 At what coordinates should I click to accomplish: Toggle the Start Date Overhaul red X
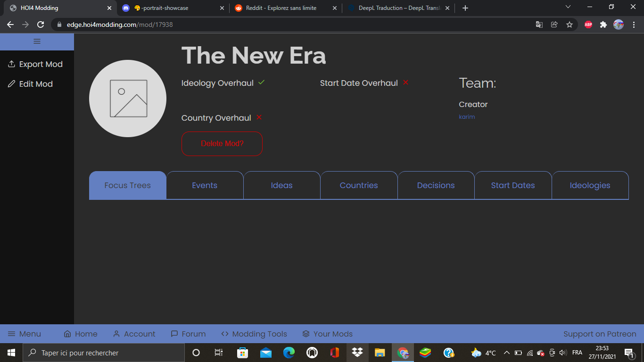pos(405,82)
